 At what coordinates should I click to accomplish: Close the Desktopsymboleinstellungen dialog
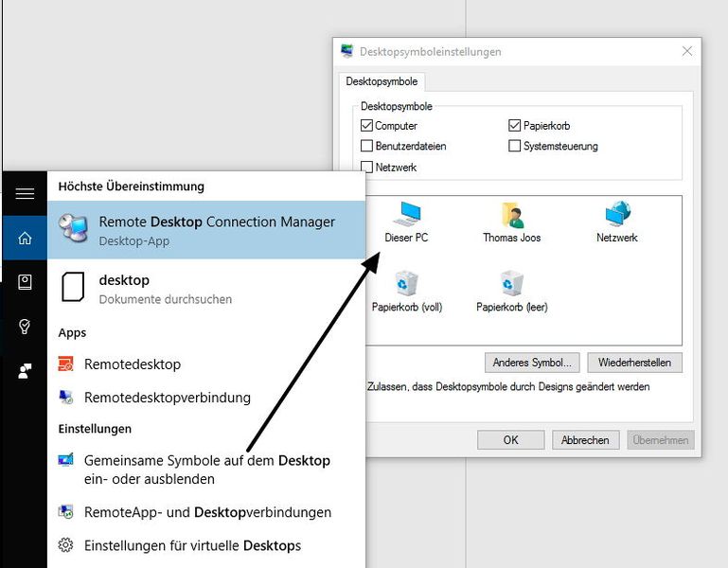[687, 51]
